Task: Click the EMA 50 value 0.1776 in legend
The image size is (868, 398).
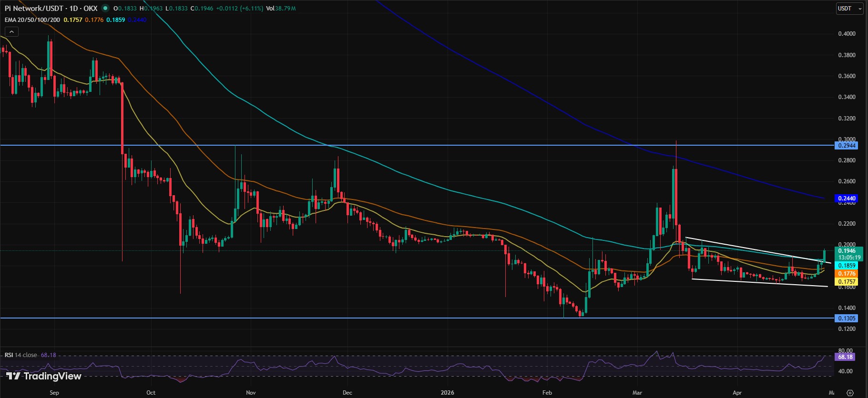Action: [94, 20]
